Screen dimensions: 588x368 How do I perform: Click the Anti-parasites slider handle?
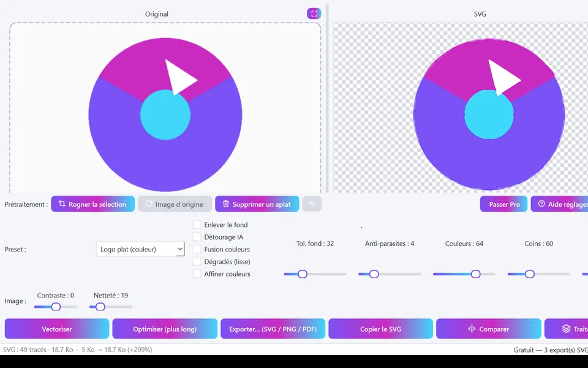coord(374,274)
